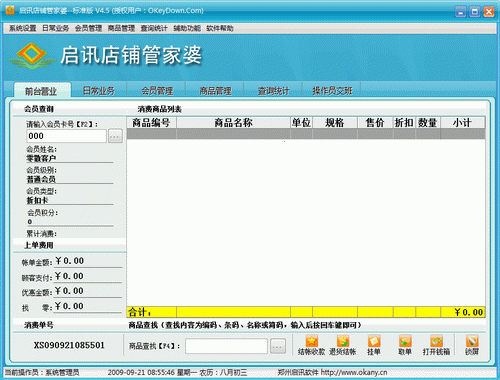
Task: Click the 商品名称 column header
Action: [x=233, y=123]
